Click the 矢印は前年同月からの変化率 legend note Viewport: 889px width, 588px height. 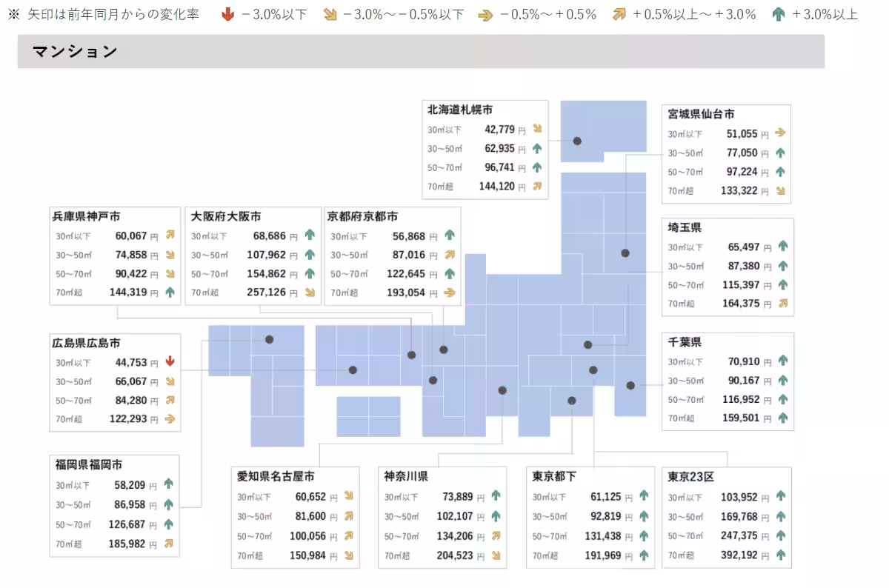112,14
